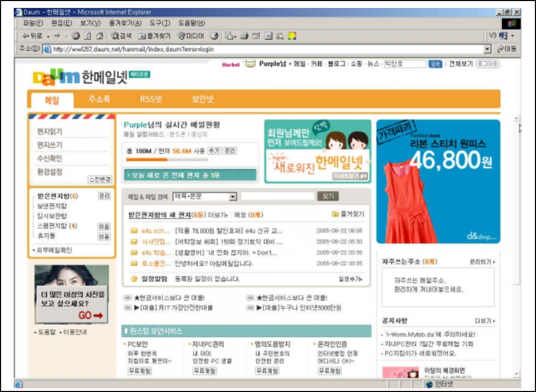Screen dimensions: 536x392
Task: Click the 즐겨찾기 folder icon in inbox panel
Action: (335, 214)
